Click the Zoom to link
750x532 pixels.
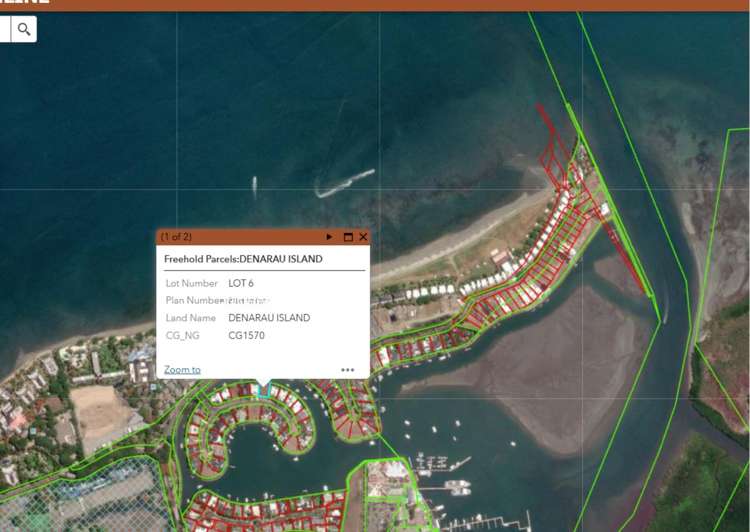tap(182, 370)
